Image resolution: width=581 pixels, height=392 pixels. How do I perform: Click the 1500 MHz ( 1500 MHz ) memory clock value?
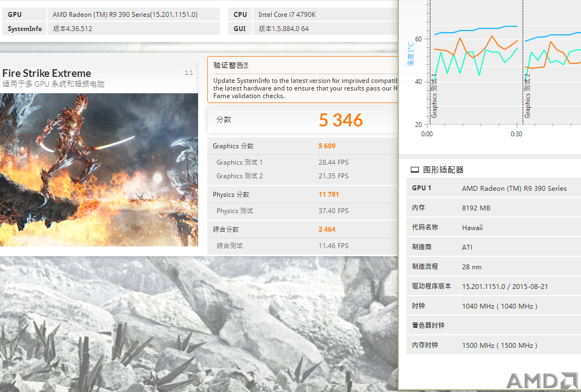coord(500,345)
